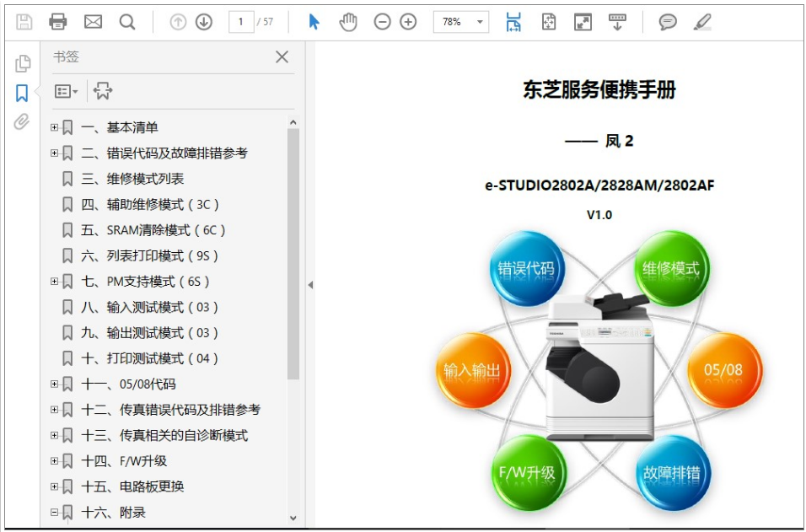Click the Read mode keyboard-arrow icon

pyautogui.click(x=617, y=22)
